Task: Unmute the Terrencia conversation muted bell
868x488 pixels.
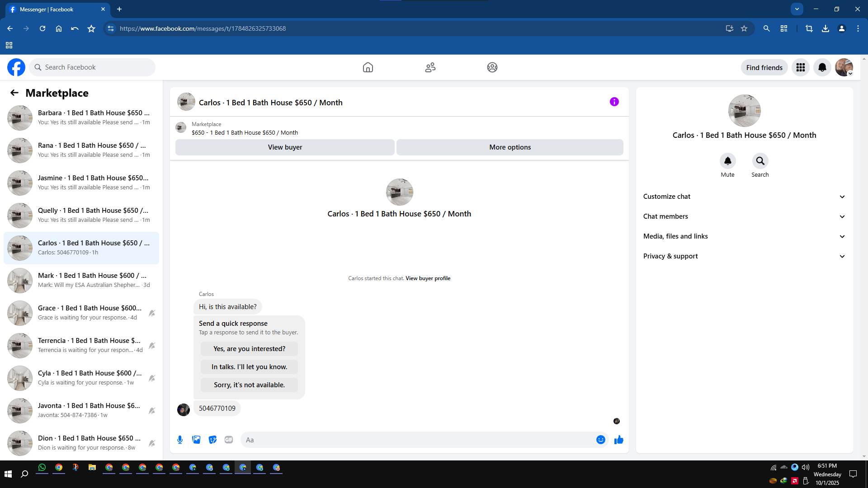Action: pyautogui.click(x=152, y=346)
